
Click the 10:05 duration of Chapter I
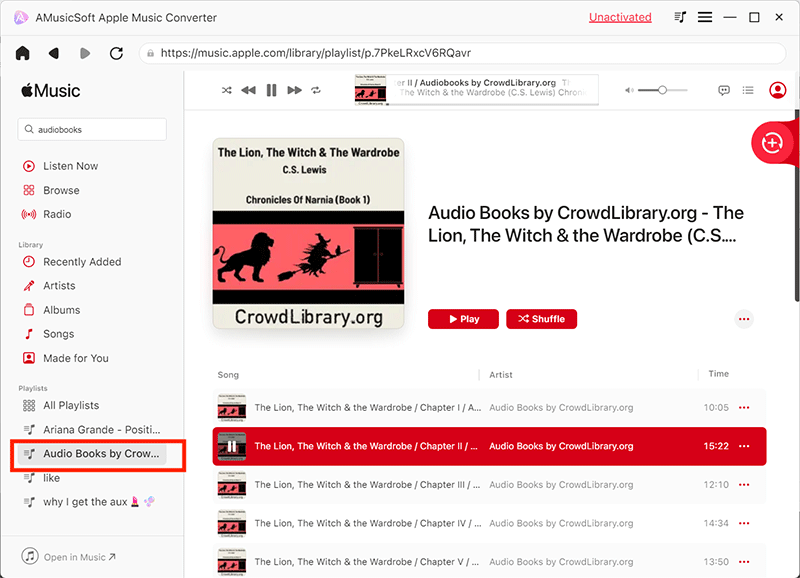click(x=716, y=408)
